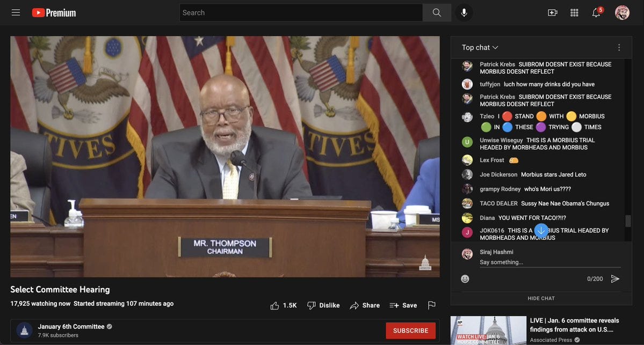Open chat options three-dot menu
The height and width of the screenshot is (345, 644).
point(619,48)
